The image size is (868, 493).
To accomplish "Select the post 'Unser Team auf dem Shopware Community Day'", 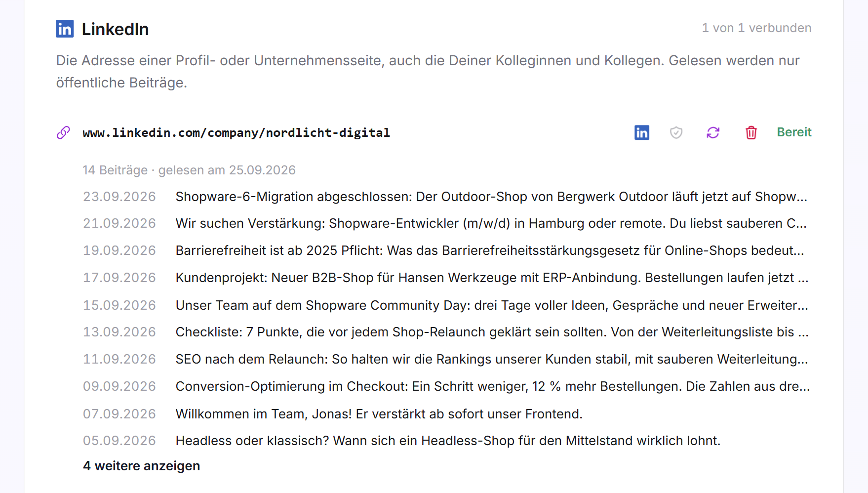I will pyautogui.click(x=492, y=305).
